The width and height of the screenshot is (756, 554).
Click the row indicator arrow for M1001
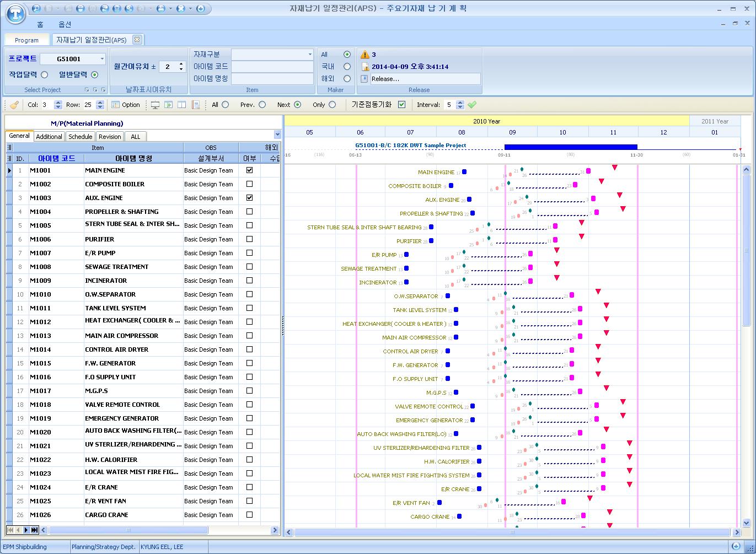pyautogui.click(x=9, y=170)
